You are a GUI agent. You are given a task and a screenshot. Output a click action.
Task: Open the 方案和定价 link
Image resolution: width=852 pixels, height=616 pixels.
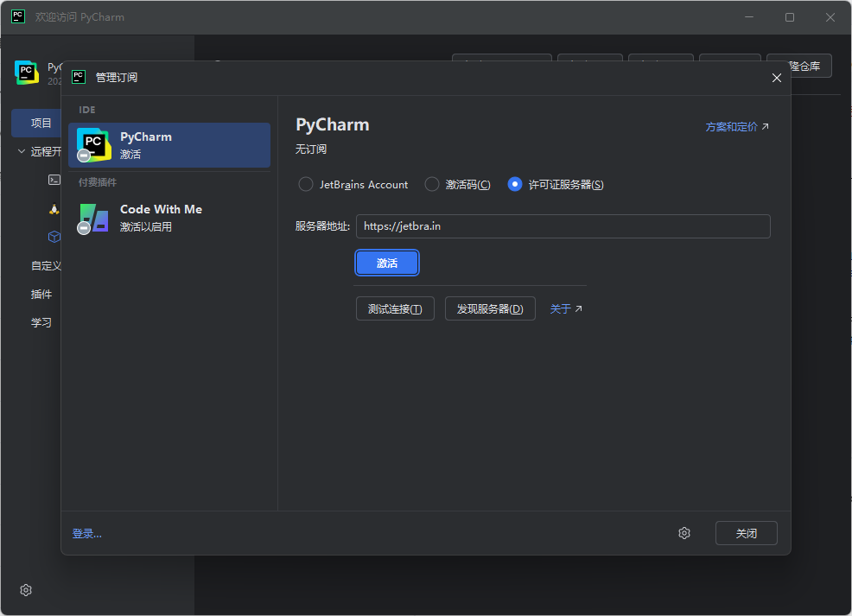tap(736, 126)
